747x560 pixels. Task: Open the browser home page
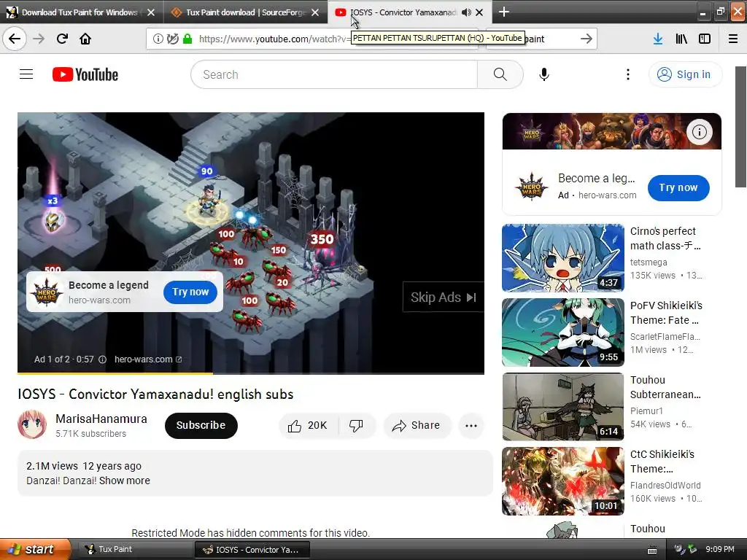pyautogui.click(x=85, y=39)
